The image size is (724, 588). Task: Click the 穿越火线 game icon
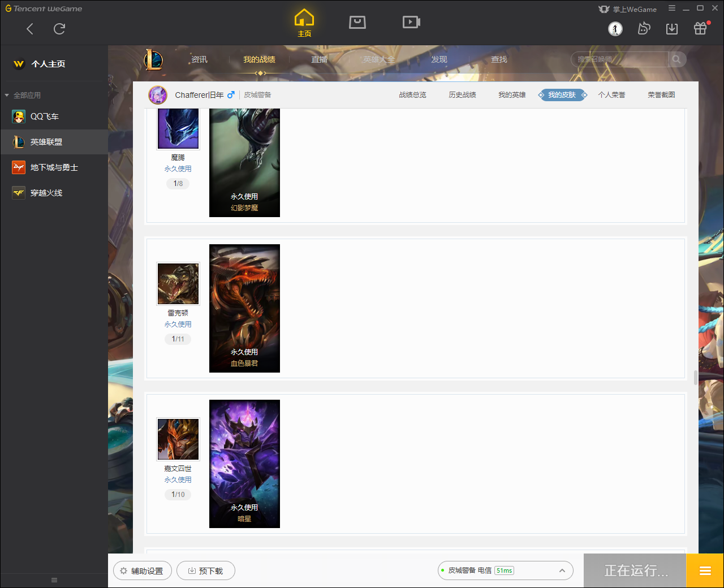19,193
